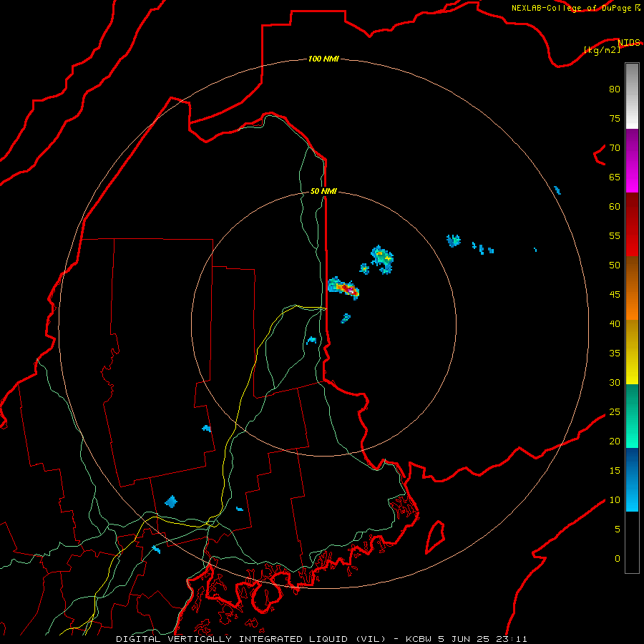Screen dimensions: 644x644
Task: Pick the red segment of the color bar
Action: [x=632, y=224]
